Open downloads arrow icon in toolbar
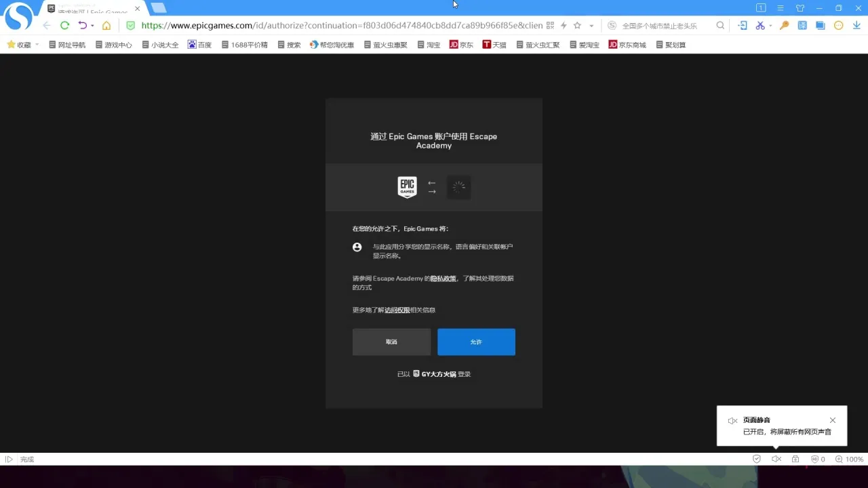Viewport: 868px width, 488px height. click(x=856, y=26)
